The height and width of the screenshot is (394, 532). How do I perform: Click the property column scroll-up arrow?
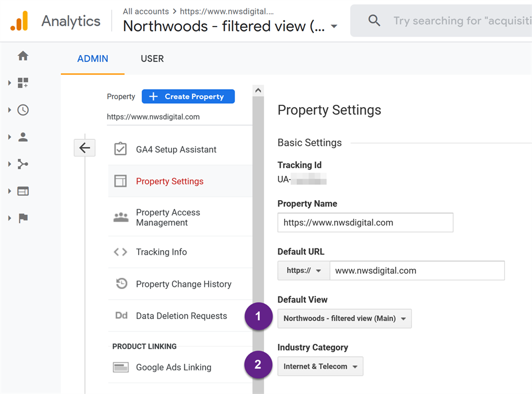[258, 90]
